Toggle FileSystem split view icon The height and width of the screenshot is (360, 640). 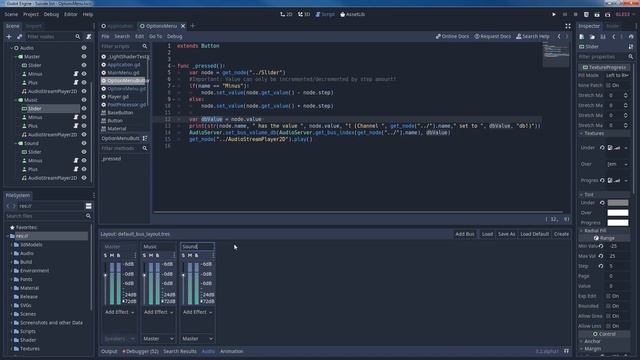[x=89, y=206]
